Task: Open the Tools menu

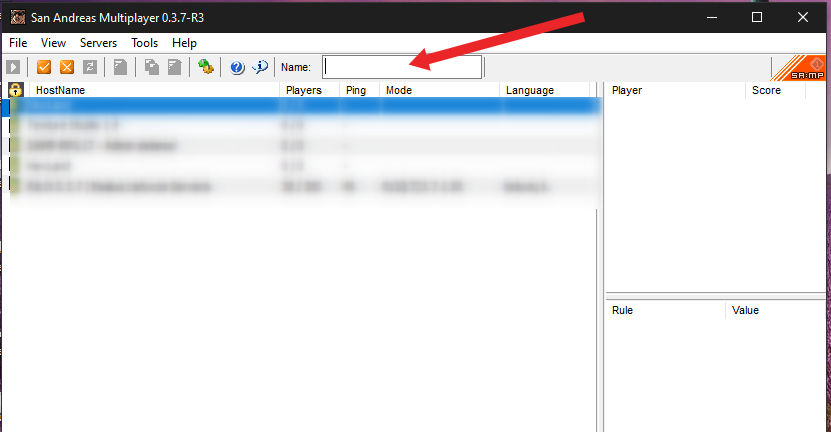Action: [x=144, y=43]
